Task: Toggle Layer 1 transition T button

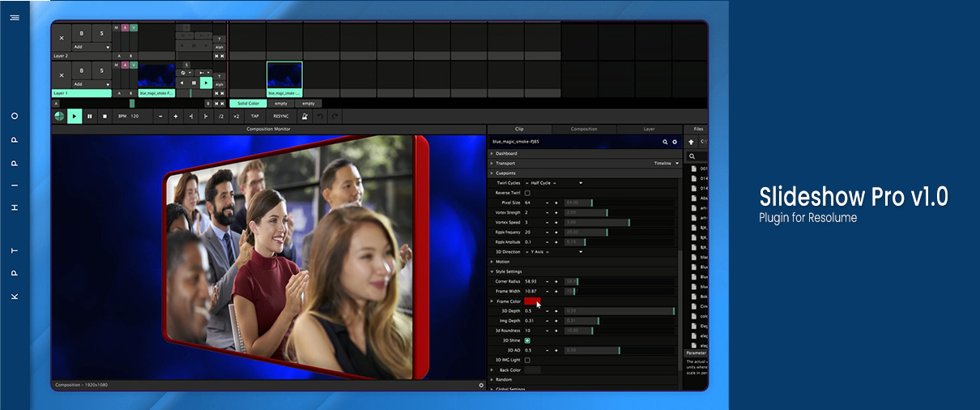Action: (219, 76)
